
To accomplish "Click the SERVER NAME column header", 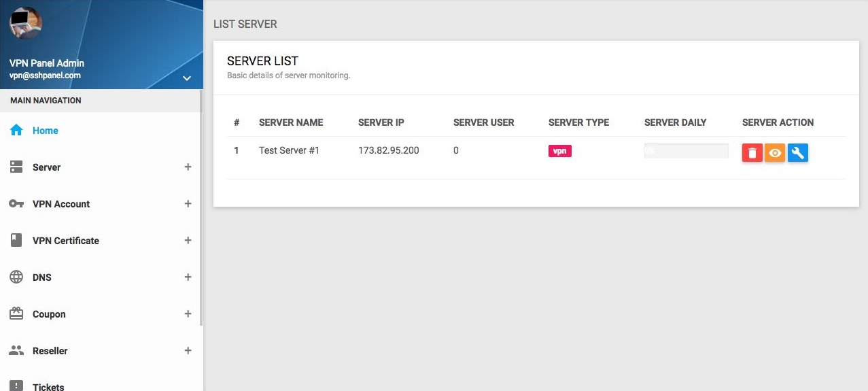I will [291, 122].
